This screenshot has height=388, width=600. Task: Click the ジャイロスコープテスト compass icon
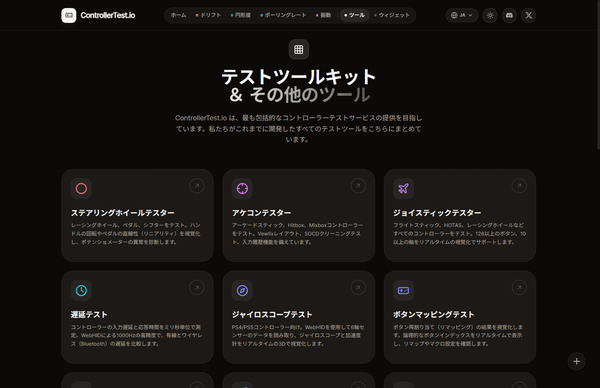[x=242, y=290]
